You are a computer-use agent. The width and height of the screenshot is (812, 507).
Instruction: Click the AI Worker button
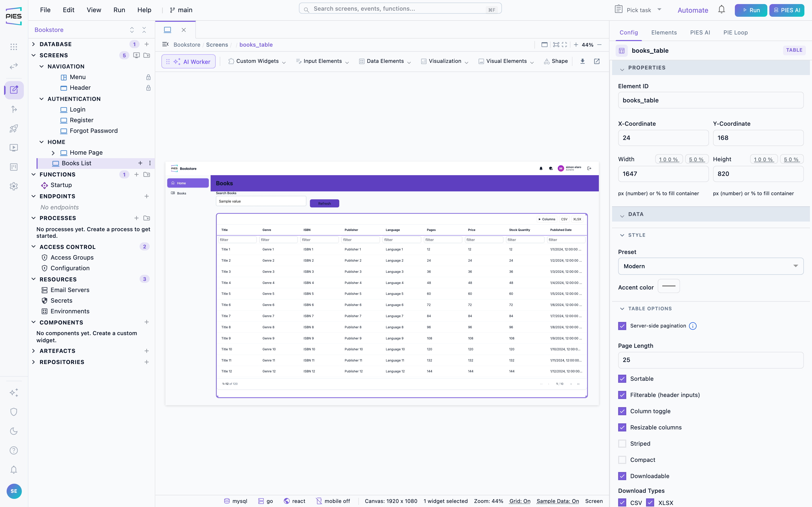coord(189,61)
